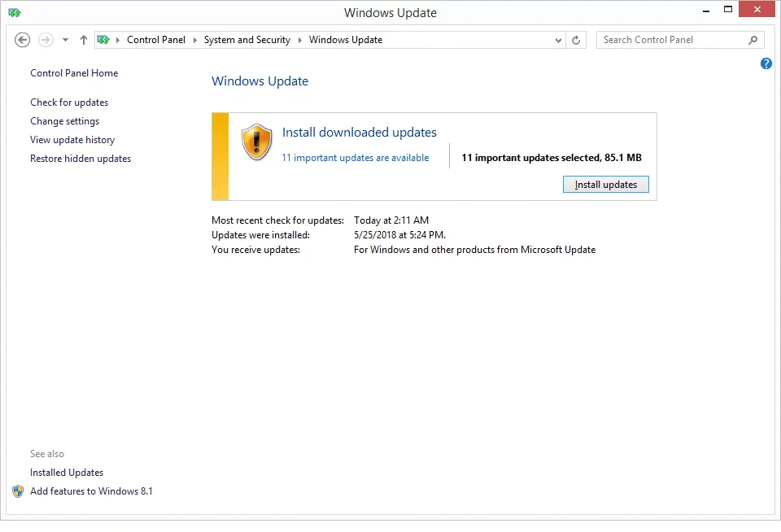Open the address bar history dropdown
Screen dimensions: 781x532
pos(558,41)
